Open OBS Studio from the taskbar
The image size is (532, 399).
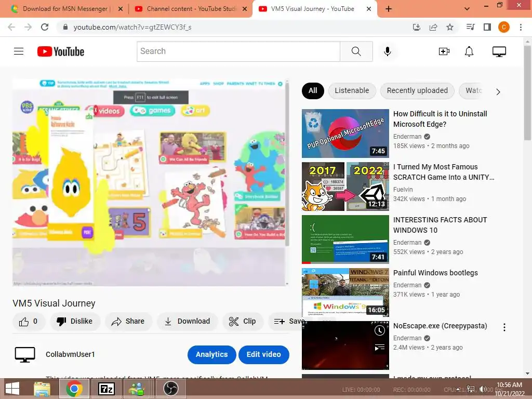pos(171,389)
